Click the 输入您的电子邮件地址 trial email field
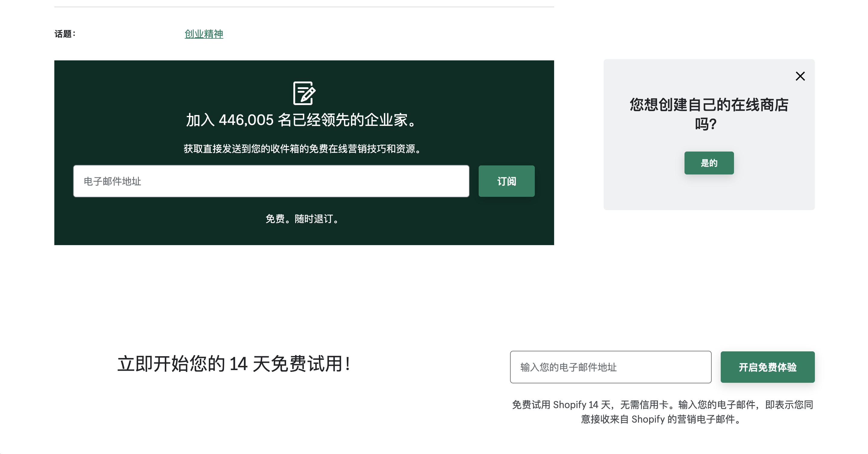The image size is (868, 454). click(x=611, y=367)
